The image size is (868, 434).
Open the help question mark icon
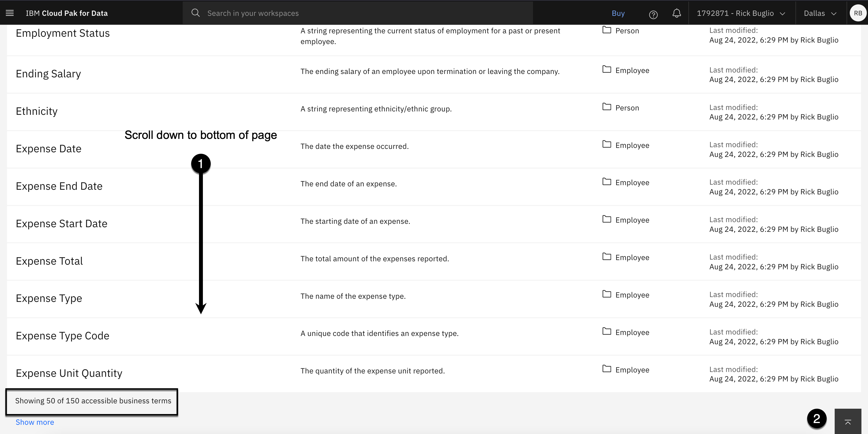tap(653, 15)
